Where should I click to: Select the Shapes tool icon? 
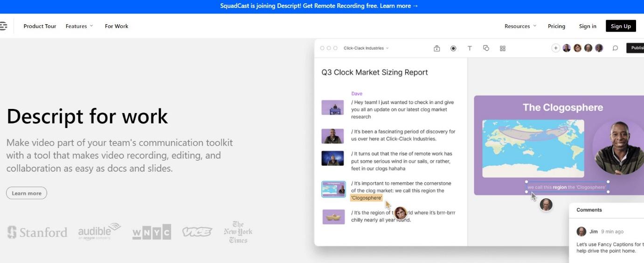coord(486,48)
